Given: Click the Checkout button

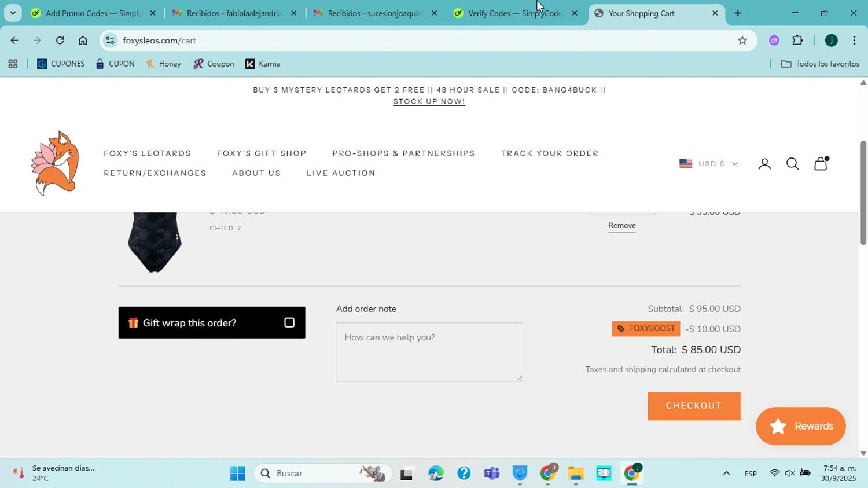Looking at the screenshot, I should 694,406.
